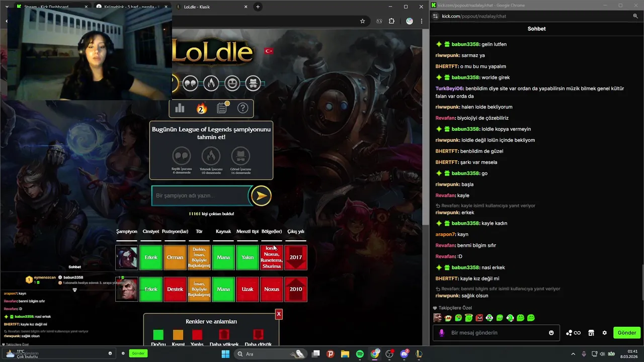Click the Uzak range type cell
Screen dimensions: 644x362
coord(248,289)
